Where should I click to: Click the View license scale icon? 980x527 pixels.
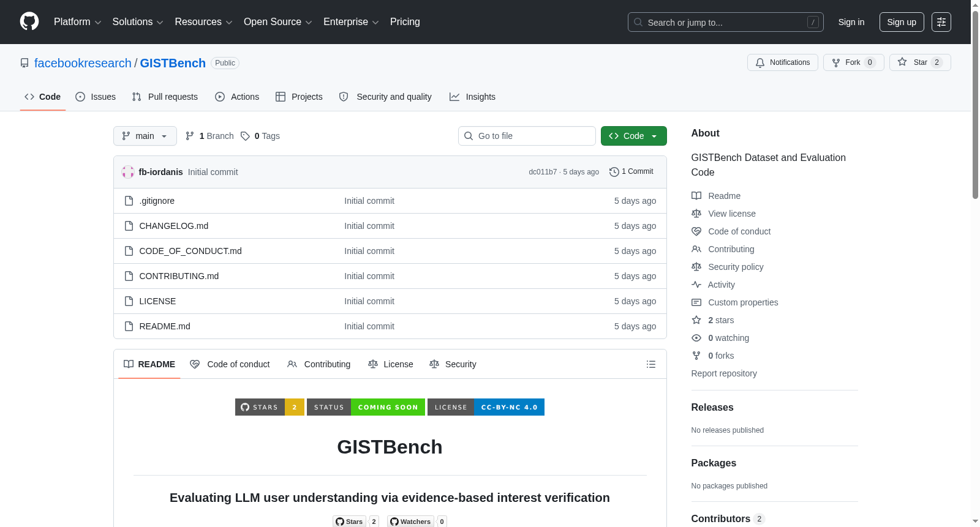[696, 214]
